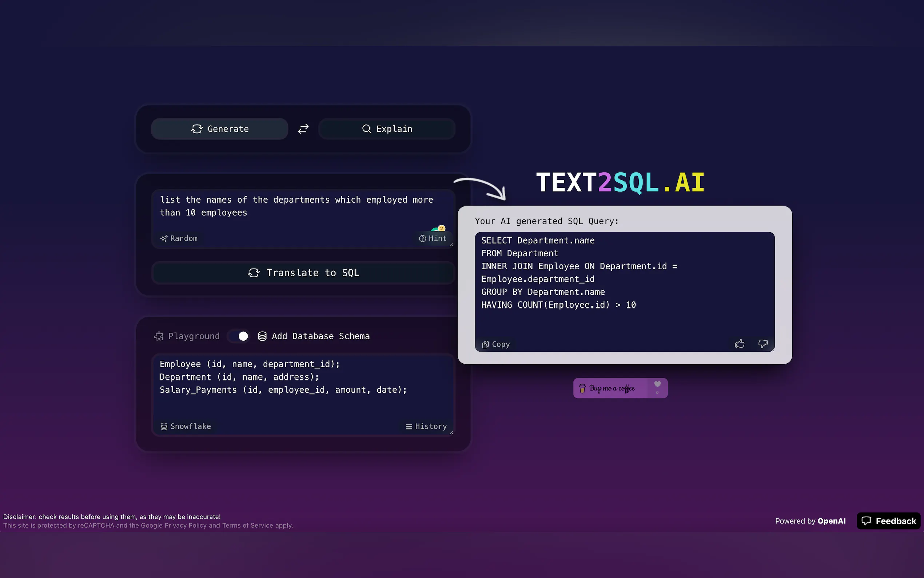The width and height of the screenshot is (924, 578).
Task: Expand the History panel
Action: point(426,426)
